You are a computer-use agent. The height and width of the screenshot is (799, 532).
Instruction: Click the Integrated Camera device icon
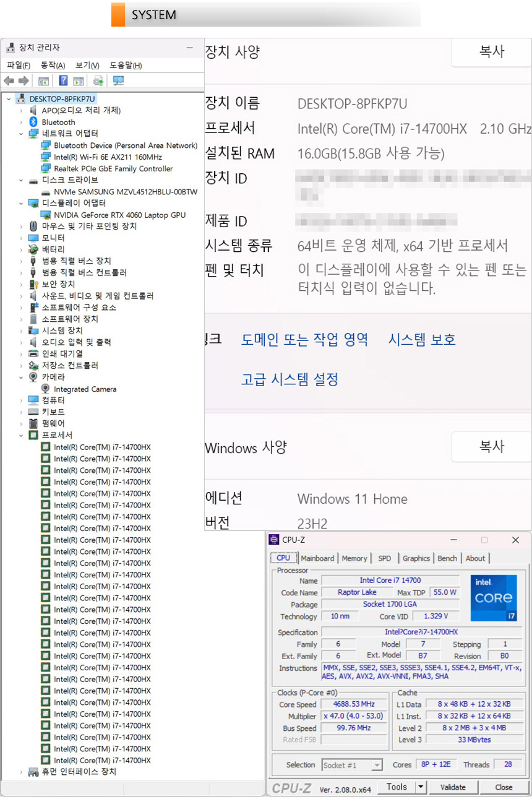tap(46, 389)
